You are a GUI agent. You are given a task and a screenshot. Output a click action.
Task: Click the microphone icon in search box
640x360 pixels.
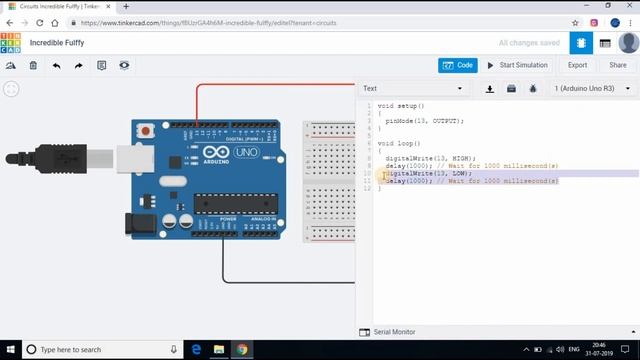pos(173,350)
